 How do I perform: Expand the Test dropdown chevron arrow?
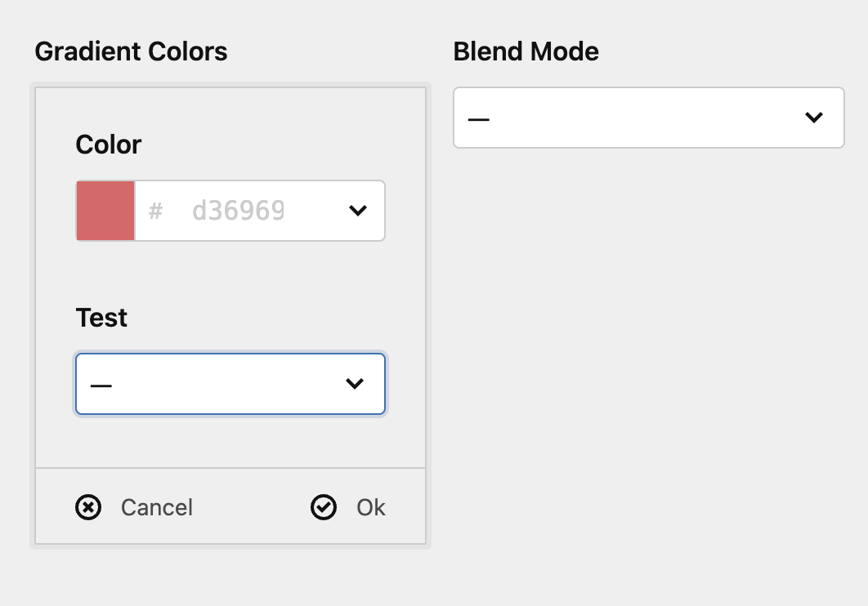[354, 384]
